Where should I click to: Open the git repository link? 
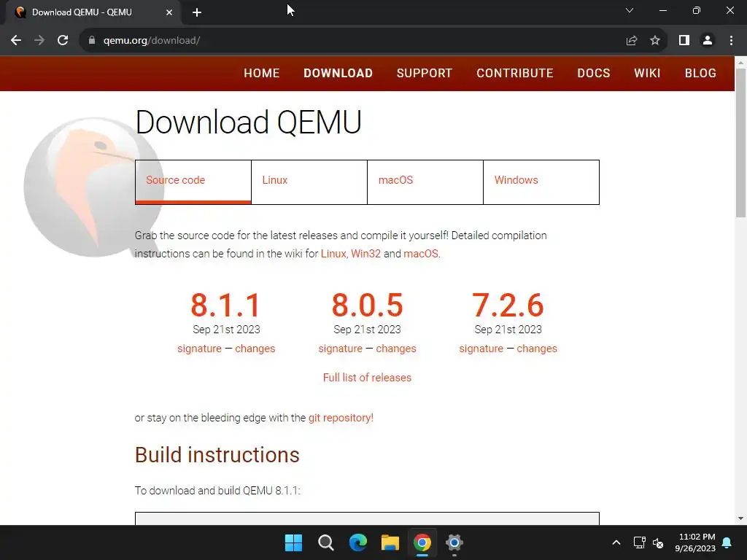341,418
